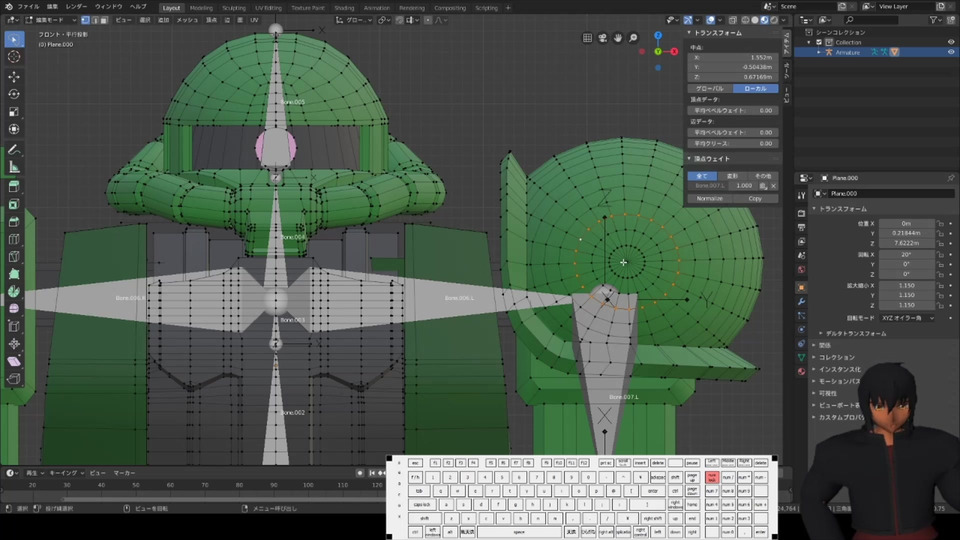Viewport: 960px width, 540px height.
Task: Select the Measure tool
Action: coord(13,167)
